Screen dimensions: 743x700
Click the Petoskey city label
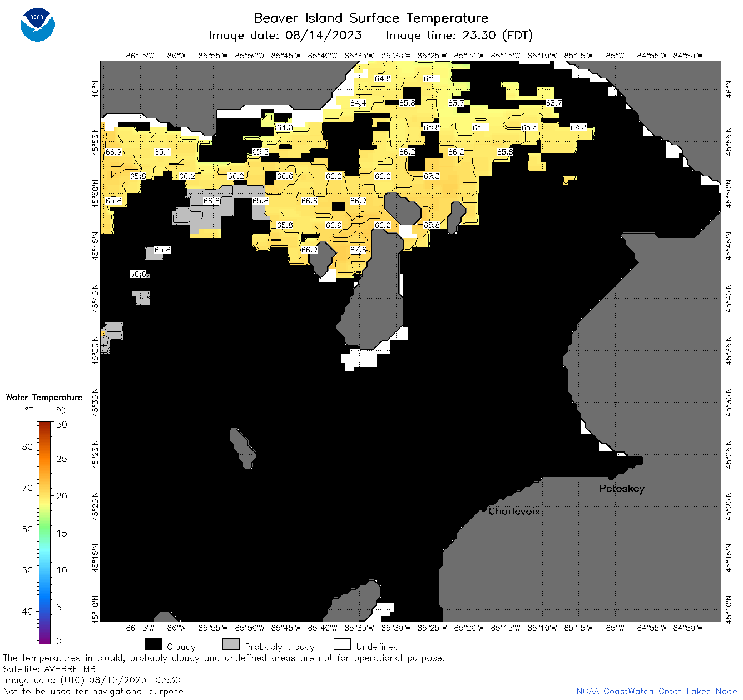622,489
